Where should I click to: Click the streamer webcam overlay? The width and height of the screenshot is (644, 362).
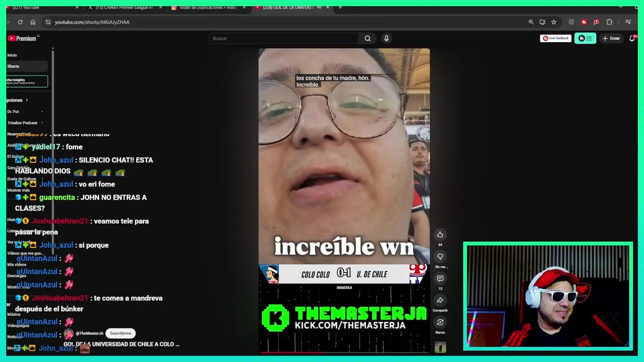click(548, 296)
